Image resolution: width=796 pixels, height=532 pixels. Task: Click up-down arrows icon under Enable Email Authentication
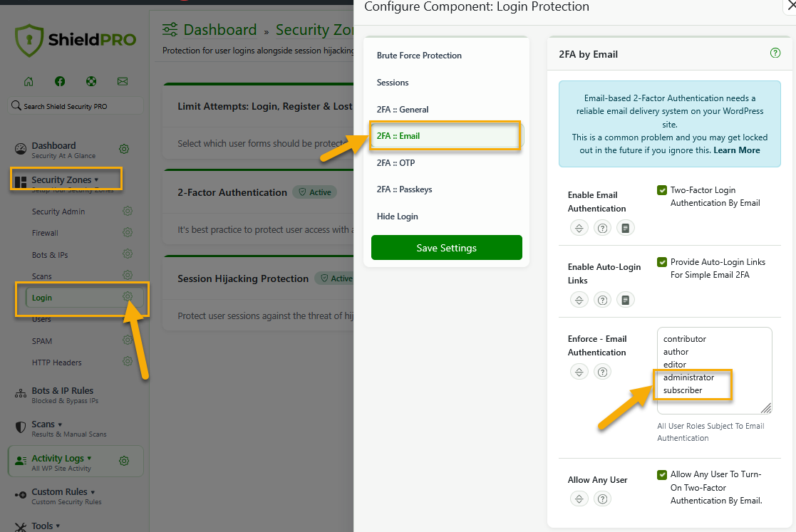point(579,228)
